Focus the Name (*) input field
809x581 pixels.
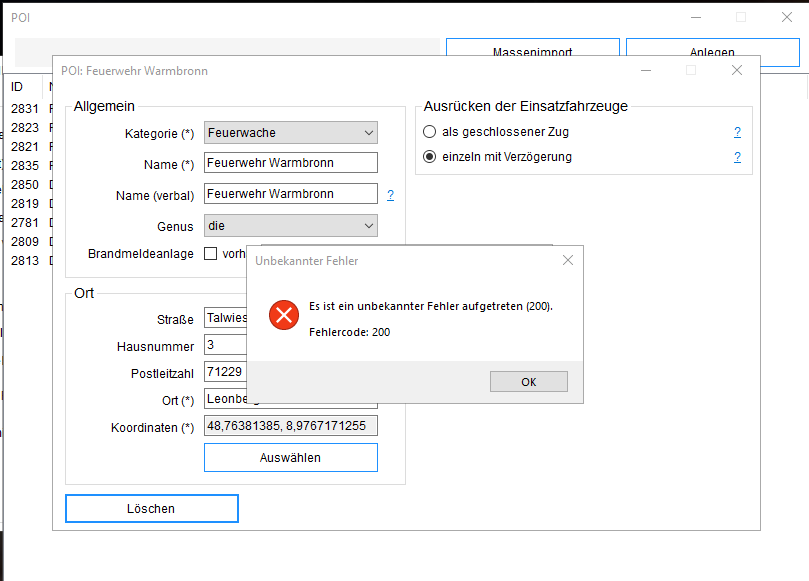pos(290,163)
